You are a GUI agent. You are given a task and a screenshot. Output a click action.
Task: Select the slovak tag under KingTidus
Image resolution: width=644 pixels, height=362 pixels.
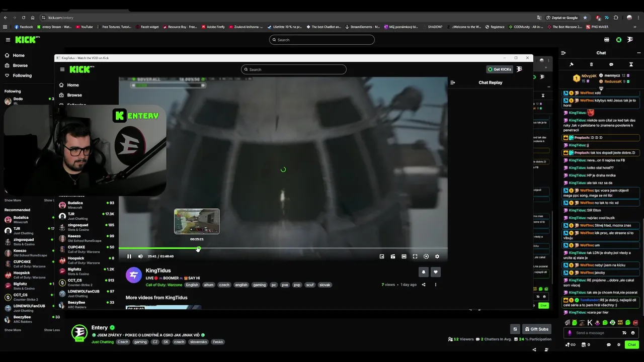pyautogui.click(x=325, y=285)
